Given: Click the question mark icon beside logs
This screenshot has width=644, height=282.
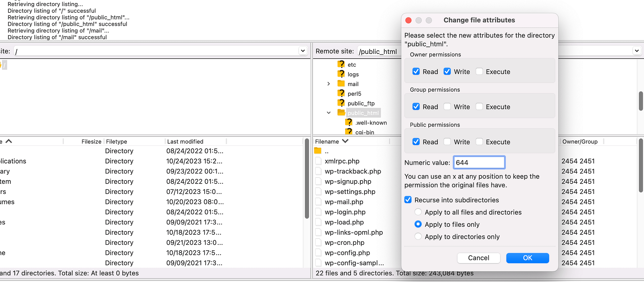Looking at the screenshot, I should point(341,74).
